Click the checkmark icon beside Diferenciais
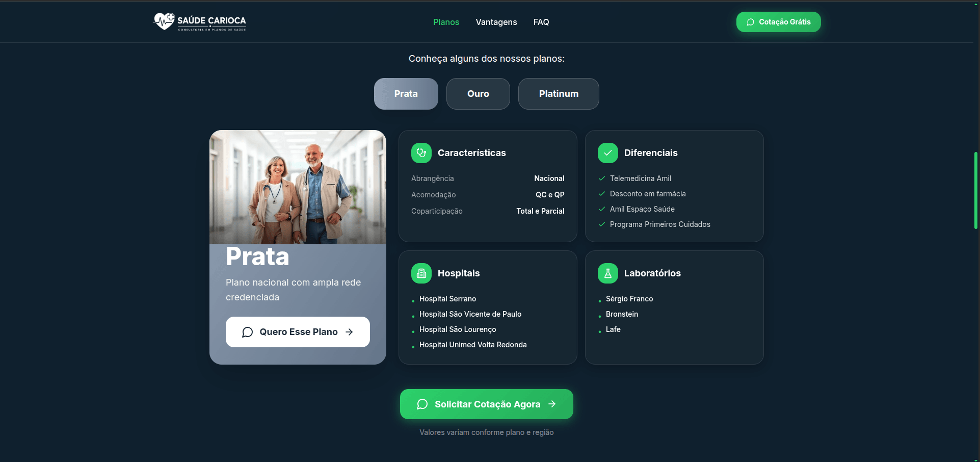This screenshot has width=980, height=462. pyautogui.click(x=608, y=153)
